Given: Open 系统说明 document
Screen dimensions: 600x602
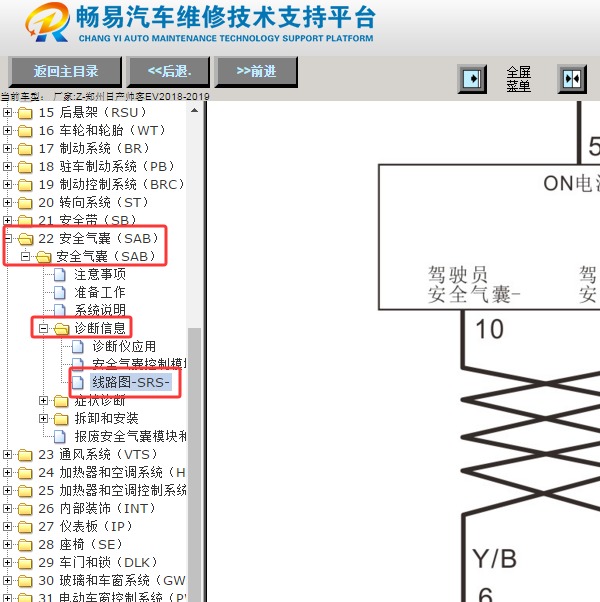Looking at the screenshot, I should click(100, 310).
